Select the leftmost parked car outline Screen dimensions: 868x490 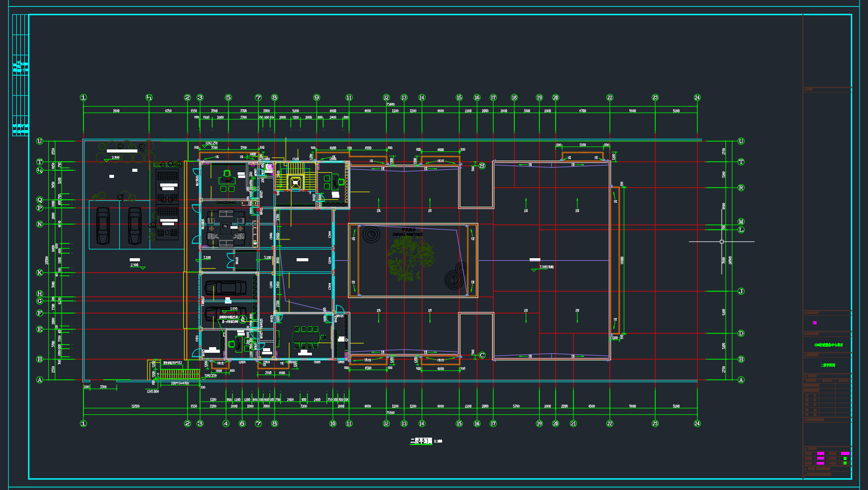pos(103,226)
